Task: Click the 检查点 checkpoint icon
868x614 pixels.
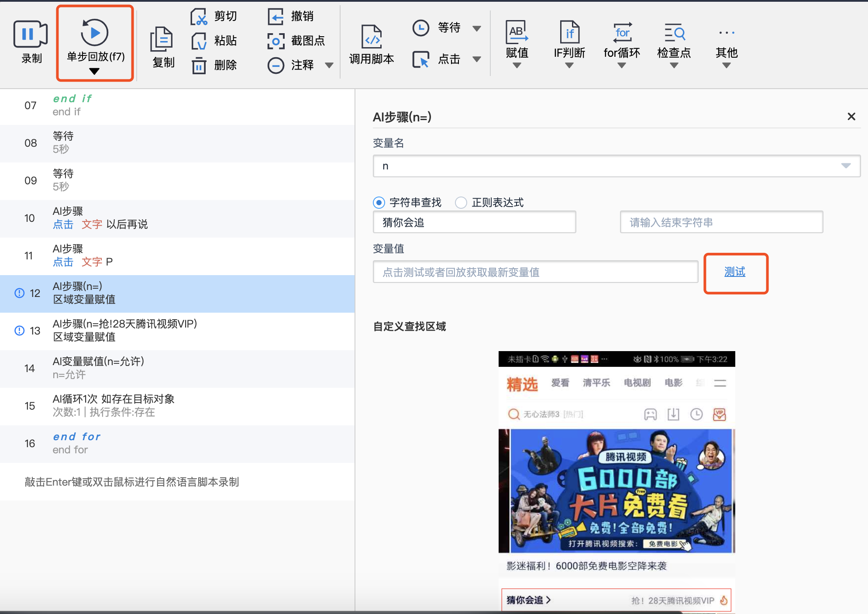Action: 675,32
